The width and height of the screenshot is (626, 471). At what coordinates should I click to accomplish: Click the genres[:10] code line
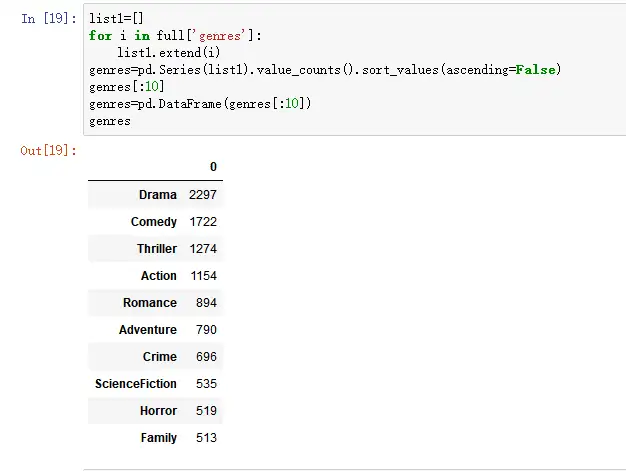[x=127, y=87]
